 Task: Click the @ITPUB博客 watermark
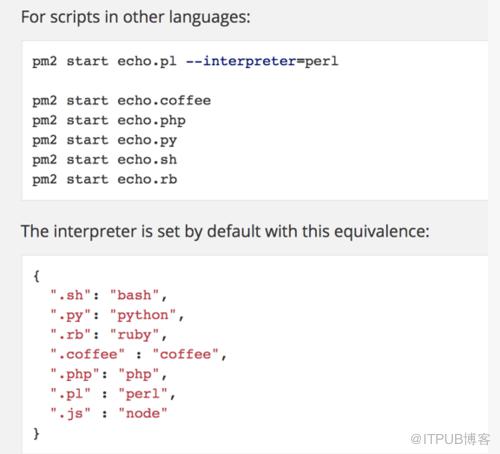tap(450, 439)
